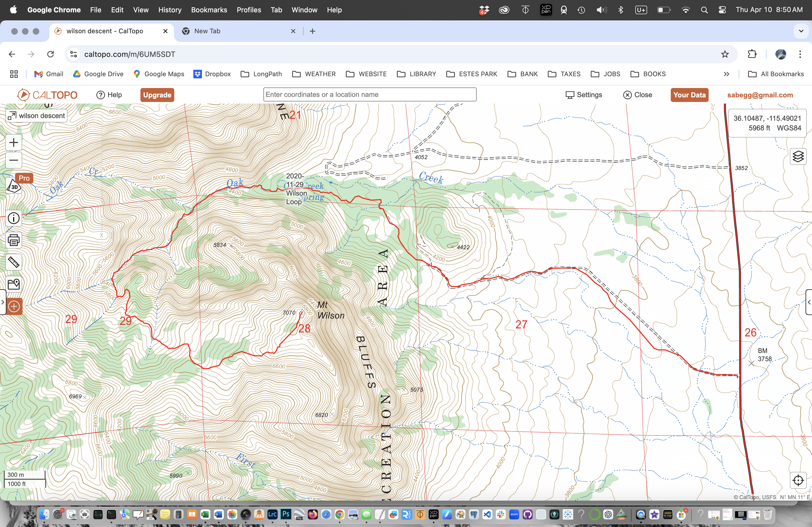Select the measure ruler tool
812x527 pixels.
pyautogui.click(x=14, y=262)
